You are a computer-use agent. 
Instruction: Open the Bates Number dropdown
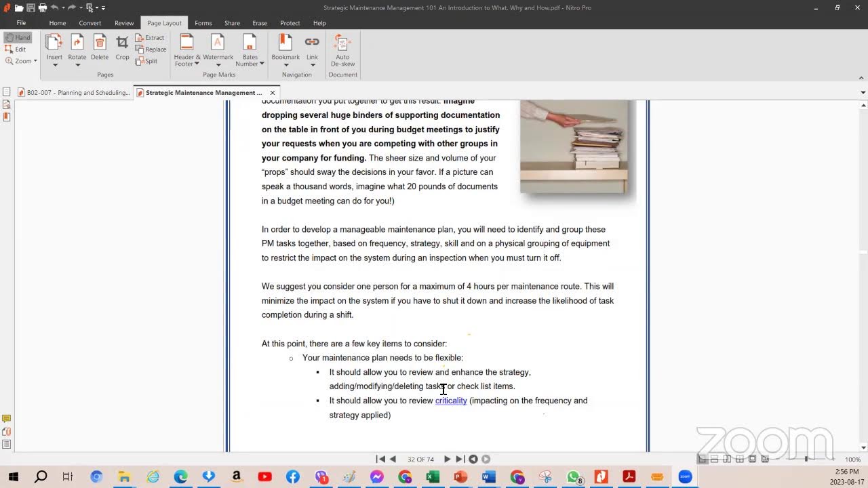point(261,64)
